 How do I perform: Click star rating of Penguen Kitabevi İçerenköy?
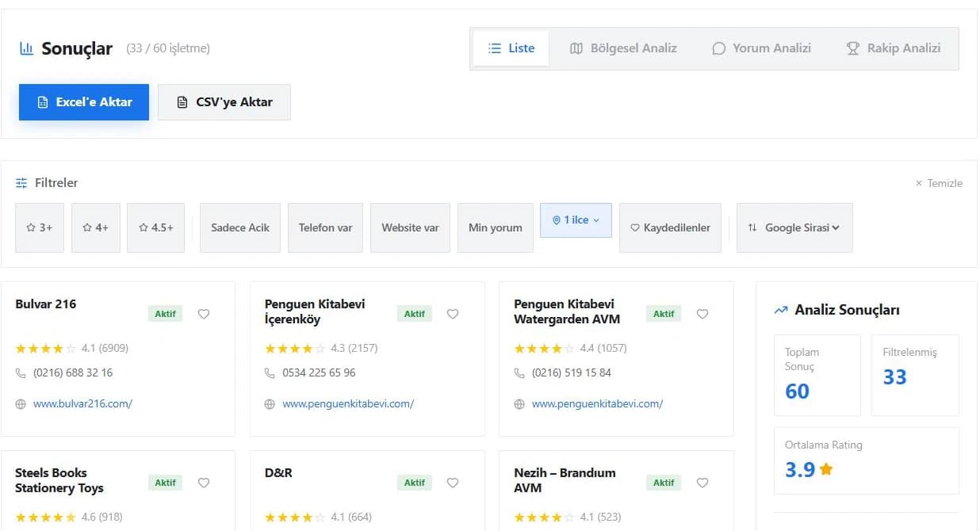click(x=295, y=348)
